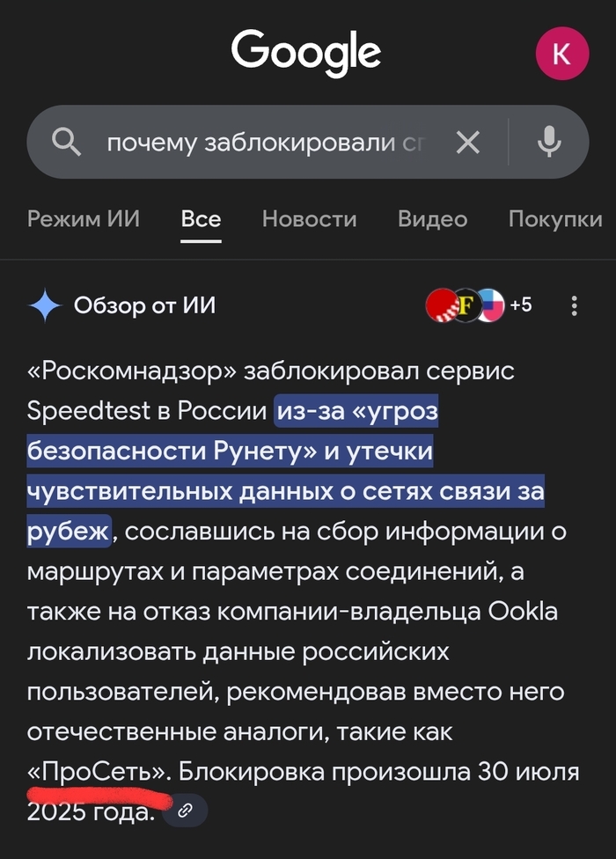Select the Все tab
616x859 pixels.
[201, 218]
